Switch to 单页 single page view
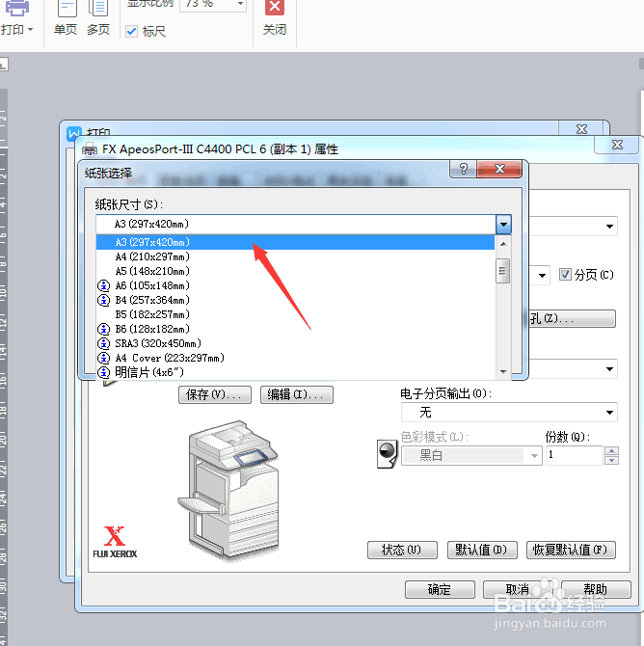644x646 pixels. pos(66,18)
